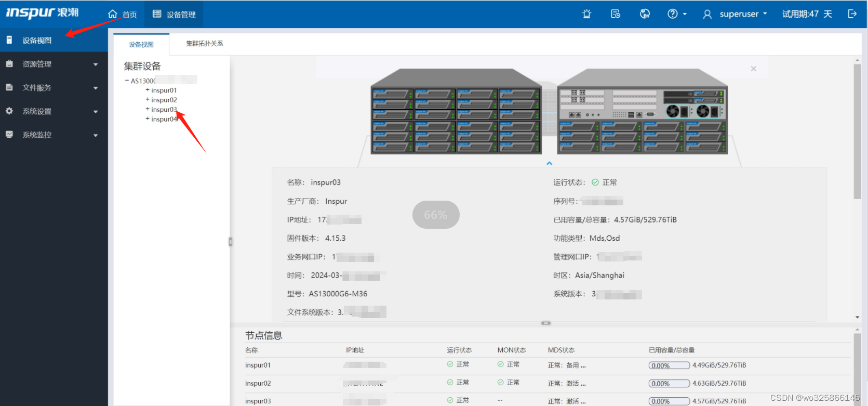
Task: Click the 文件服务 document icon
Action: point(9,87)
